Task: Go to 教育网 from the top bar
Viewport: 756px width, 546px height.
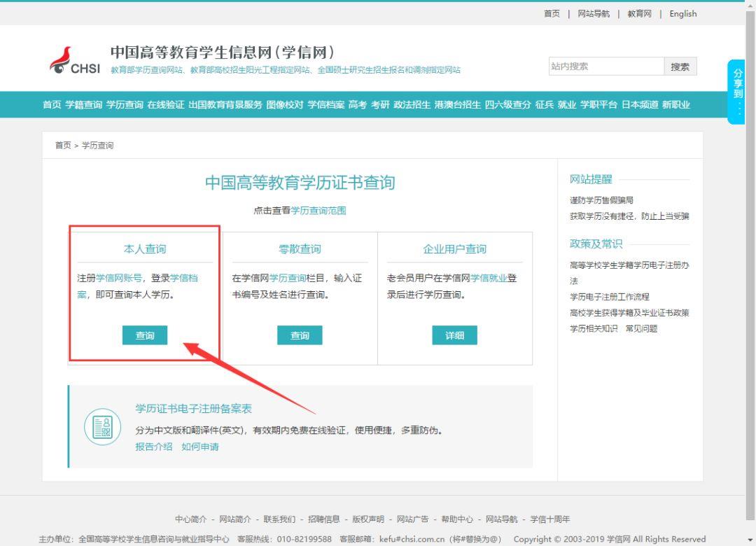Action: pyautogui.click(x=639, y=13)
